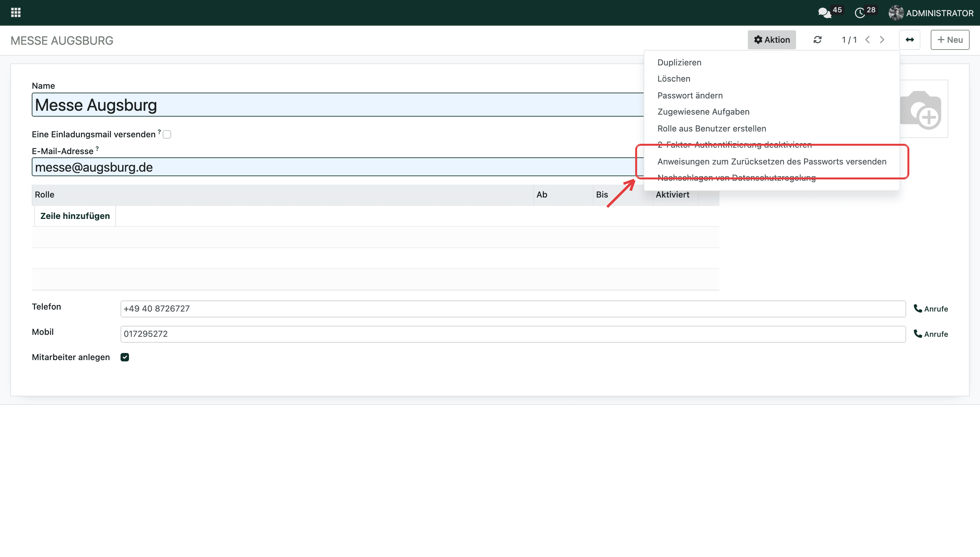Enable the Eine Einladungsmail versenden checkbox

pos(167,134)
